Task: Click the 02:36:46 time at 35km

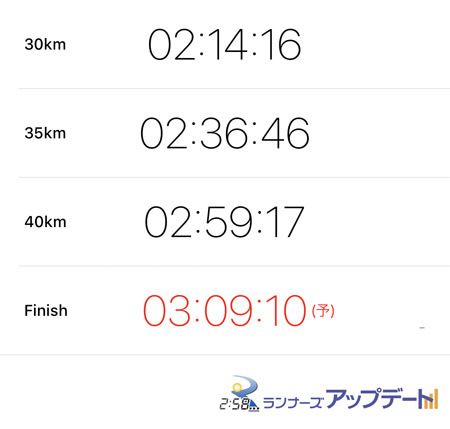Action: (x=225, y=133)
